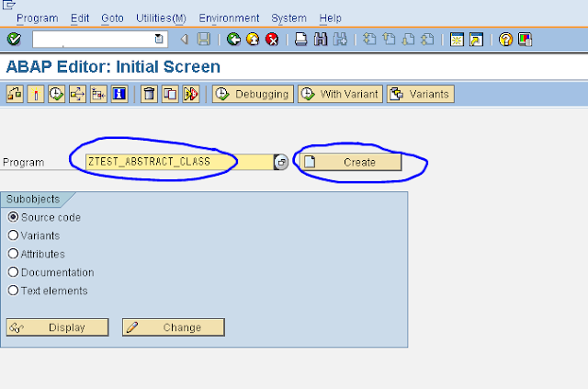Execute program with clock-check icon
Screen dimensions: 588x389
click(57, 94)
